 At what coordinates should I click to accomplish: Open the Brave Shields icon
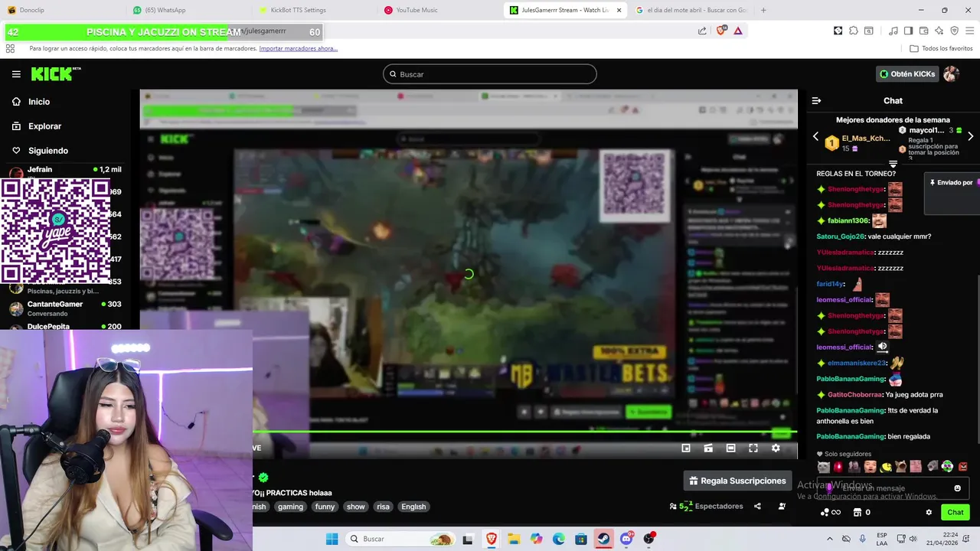pyautogui.click(x=720, y=31)
